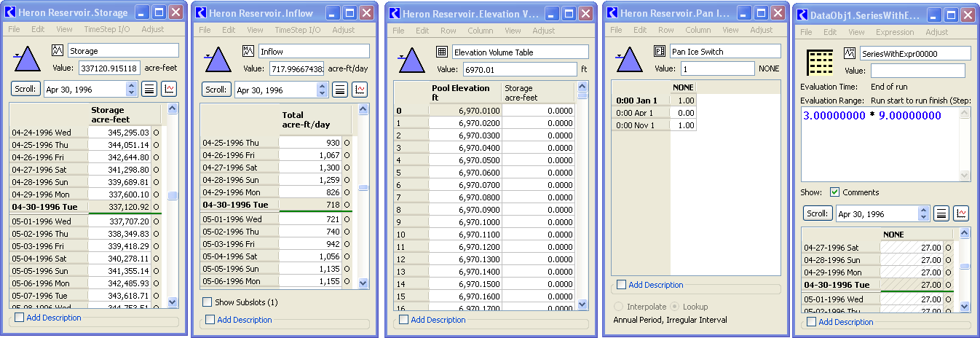The image size is (980, 338).
Task: Click the reservoir triangle icon in Pan Ice window
Action: (x=630, y=59)
